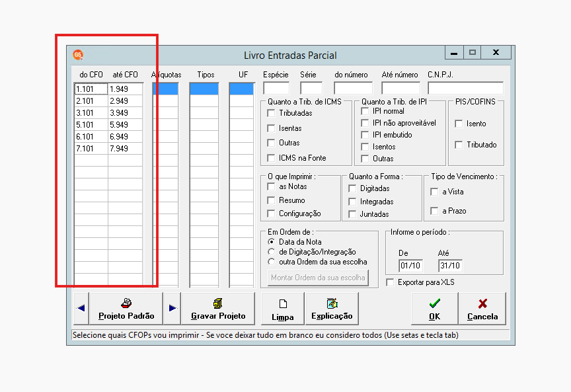Check Outras under Trib. de ICMS
The height and width of the screenshot is (392, 571).
[x=271, y=143]
